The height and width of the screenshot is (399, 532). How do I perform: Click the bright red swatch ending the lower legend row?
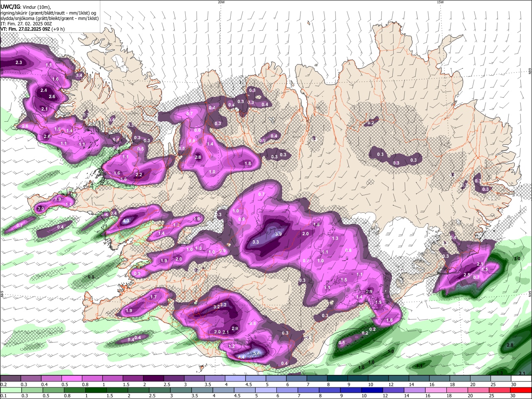click(x=521, y=390)
